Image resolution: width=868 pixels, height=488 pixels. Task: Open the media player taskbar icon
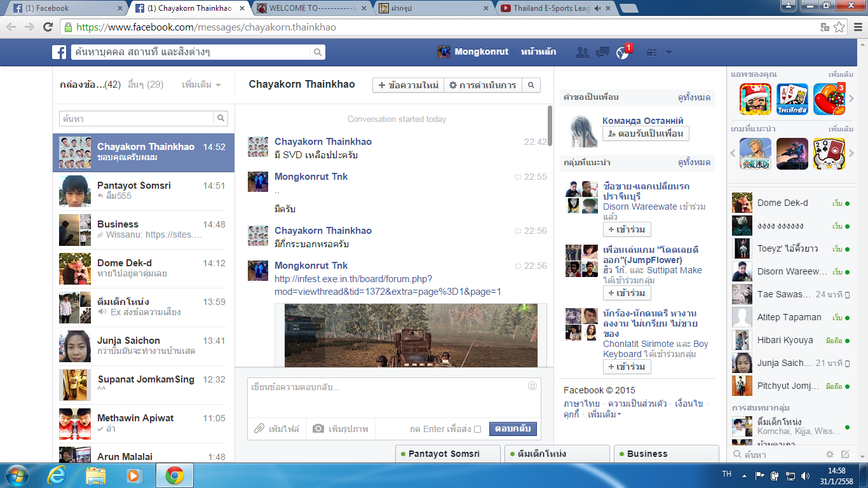(134, 475)
